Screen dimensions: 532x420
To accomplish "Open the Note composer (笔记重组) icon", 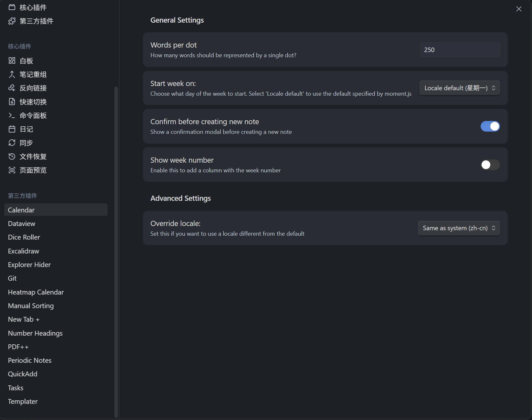I will coord(12,74).
